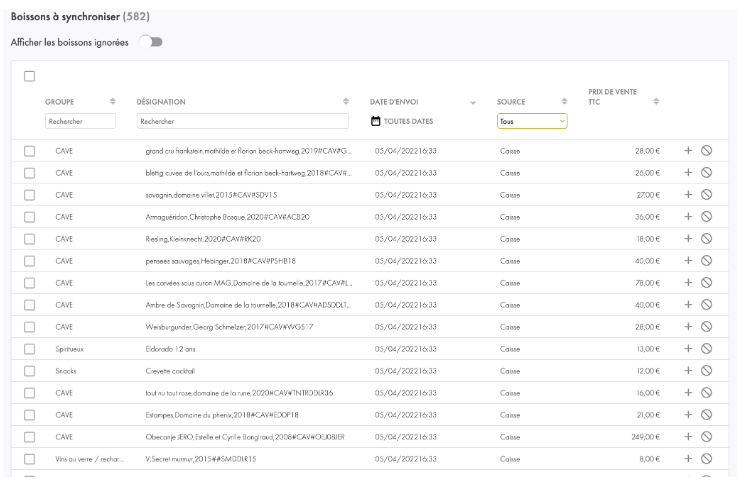
Task: Check the bletig cuvee de l'ours checkbox
Action: (x=30, y=173)
